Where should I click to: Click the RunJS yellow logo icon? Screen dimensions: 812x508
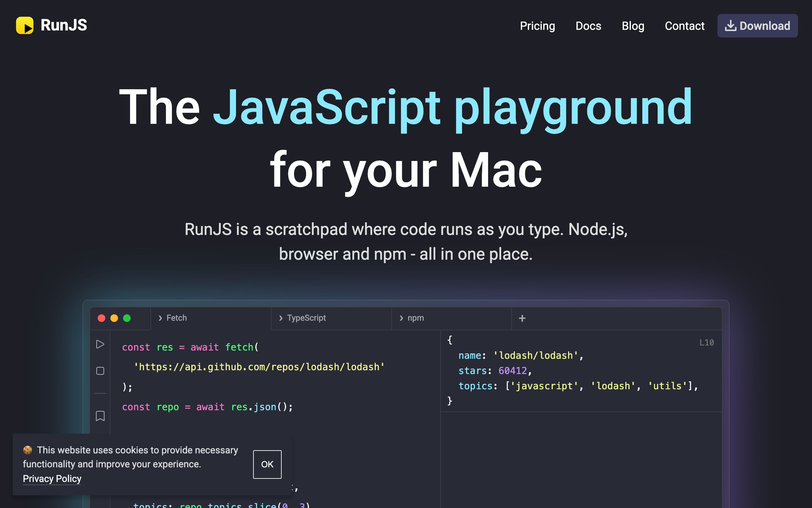point(24,25)
